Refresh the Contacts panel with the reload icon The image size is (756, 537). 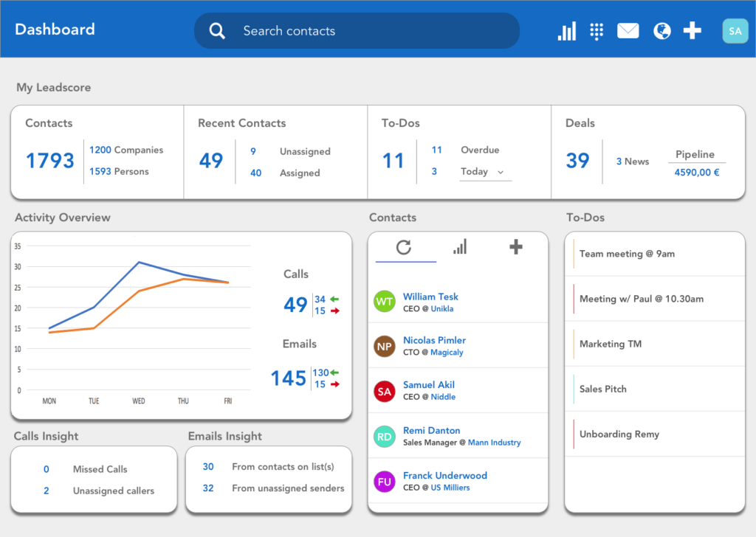(x=405, y=248)
